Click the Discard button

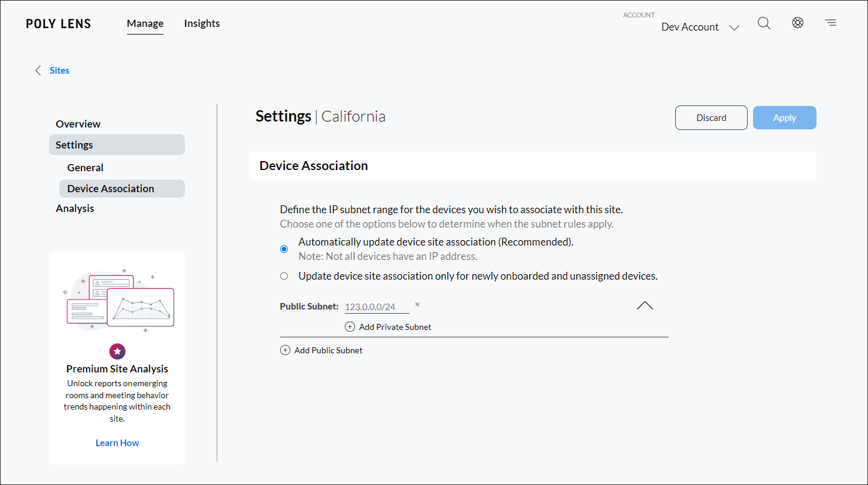point(711,118)
